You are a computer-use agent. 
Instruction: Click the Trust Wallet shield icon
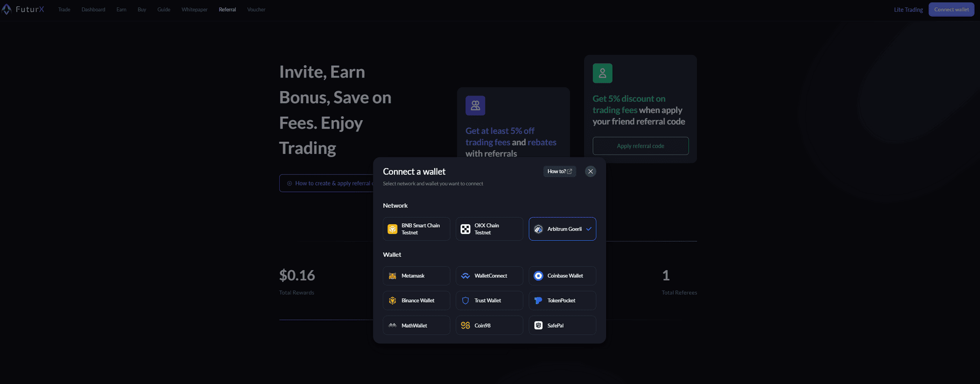(x=465, y=301)
